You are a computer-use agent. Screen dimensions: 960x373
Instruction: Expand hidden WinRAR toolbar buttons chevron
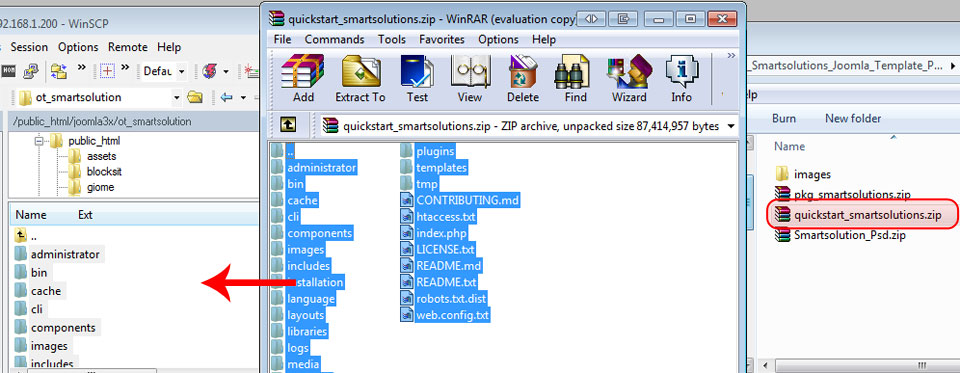click(730, 56)
